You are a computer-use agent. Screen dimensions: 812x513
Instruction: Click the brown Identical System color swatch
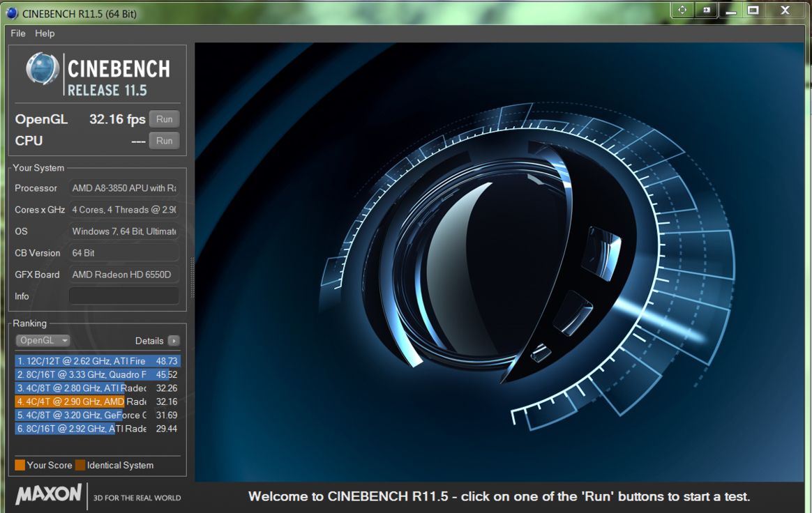[80, 465]
